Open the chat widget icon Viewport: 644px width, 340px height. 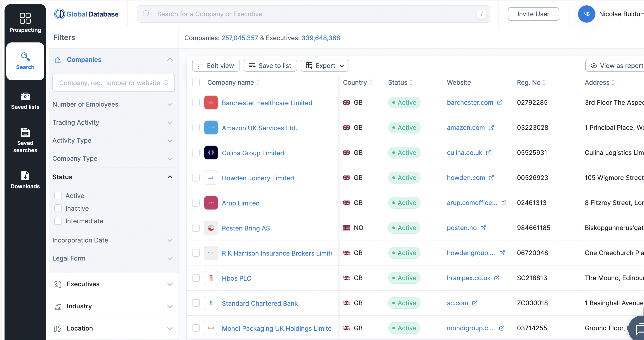coord(639,328)
